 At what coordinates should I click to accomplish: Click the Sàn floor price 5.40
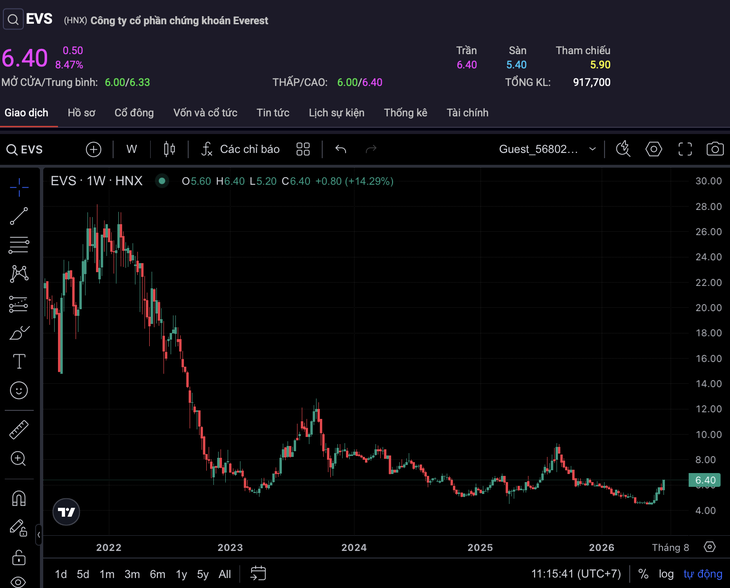[516, 65]
